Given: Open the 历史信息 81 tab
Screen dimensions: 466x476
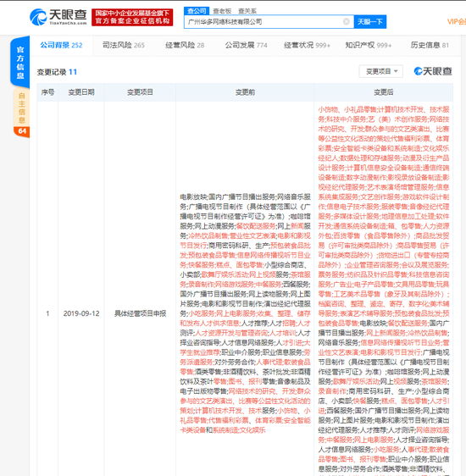Looking at the screenshot, I should coord(430,45).
